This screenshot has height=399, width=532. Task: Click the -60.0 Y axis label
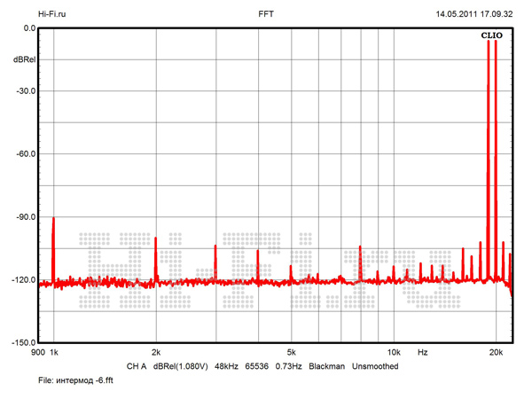[x=24, y=154]
